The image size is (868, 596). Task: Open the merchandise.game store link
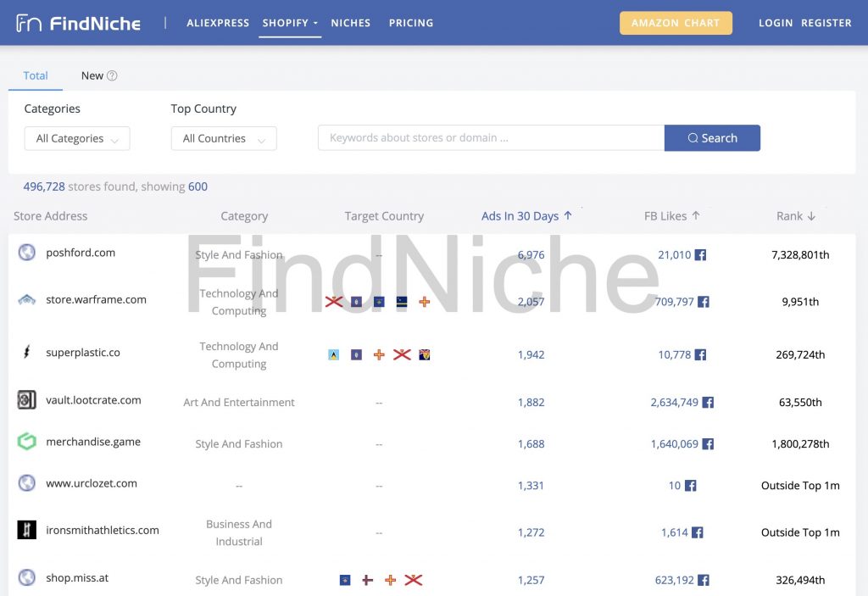pos(93,442)
